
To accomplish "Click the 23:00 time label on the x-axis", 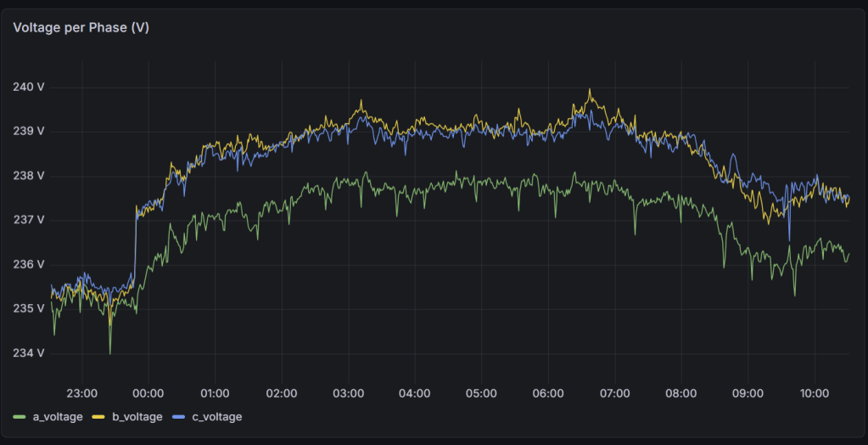I will [x=81, y=393].
